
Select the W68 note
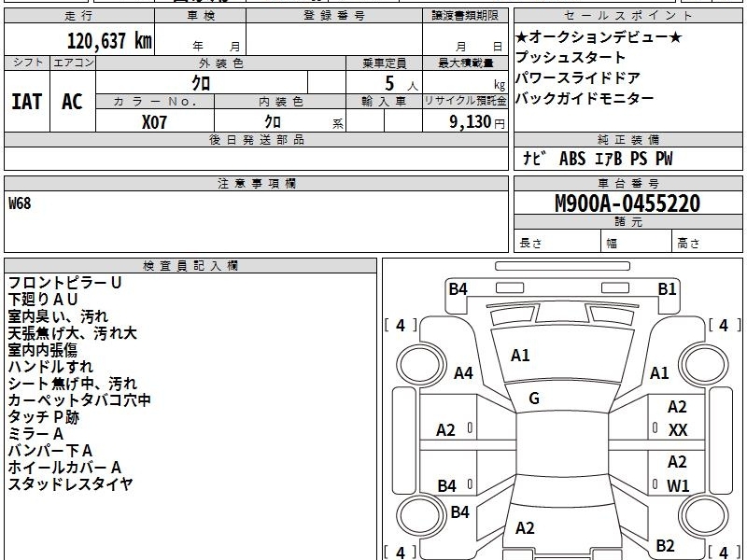click(x=20, y=203)
